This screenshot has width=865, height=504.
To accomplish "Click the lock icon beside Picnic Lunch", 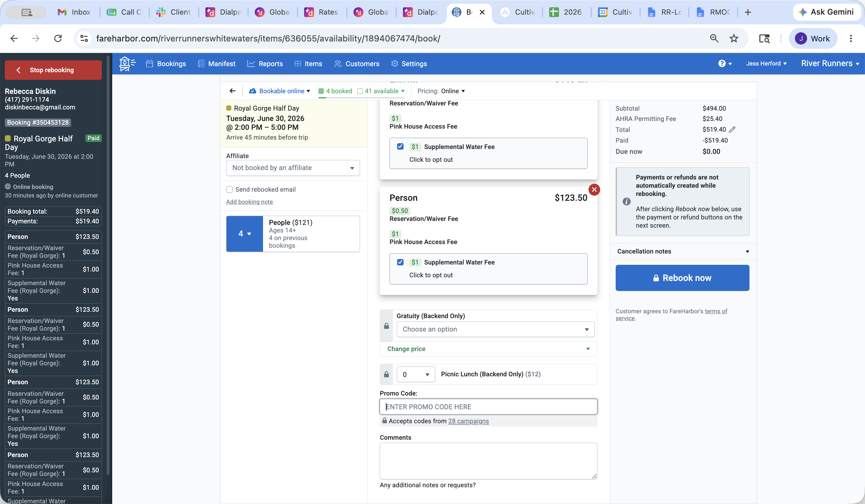I will point(386,374).
